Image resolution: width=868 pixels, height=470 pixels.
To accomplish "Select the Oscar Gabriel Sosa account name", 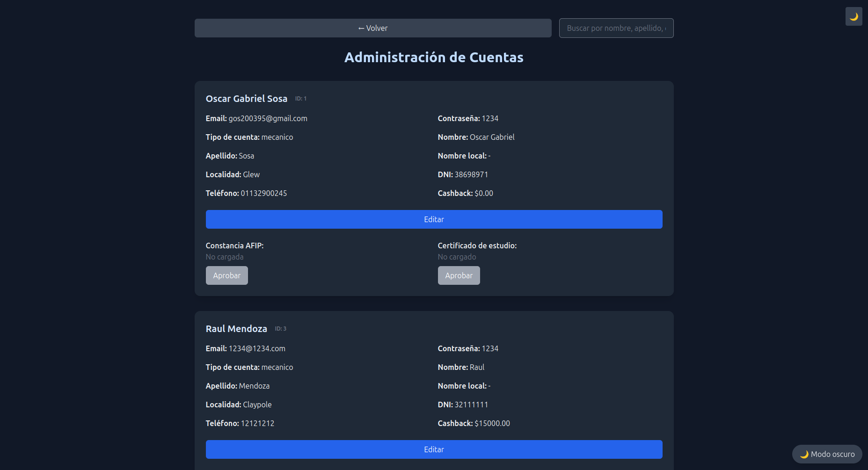I will pos(246,99).
